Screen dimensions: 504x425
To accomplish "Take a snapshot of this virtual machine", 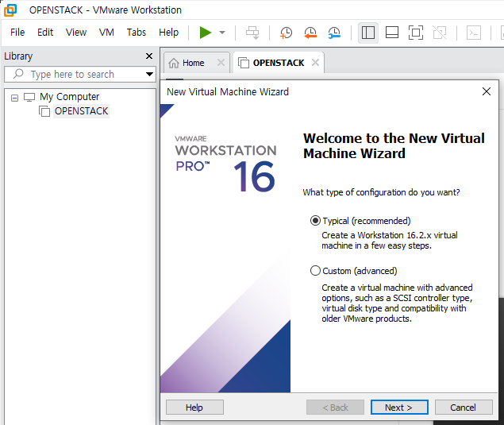I will (x=286, y=33).
